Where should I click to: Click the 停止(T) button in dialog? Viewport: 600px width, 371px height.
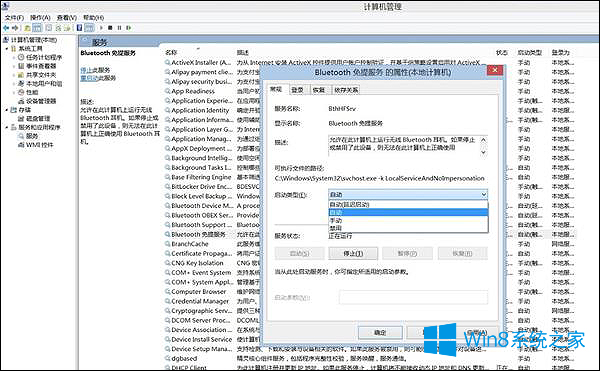(x=353, y=253)
